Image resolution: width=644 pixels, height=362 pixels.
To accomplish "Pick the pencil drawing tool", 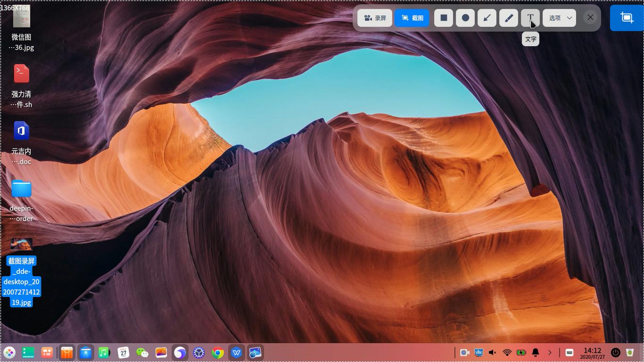I will (509, 18).
